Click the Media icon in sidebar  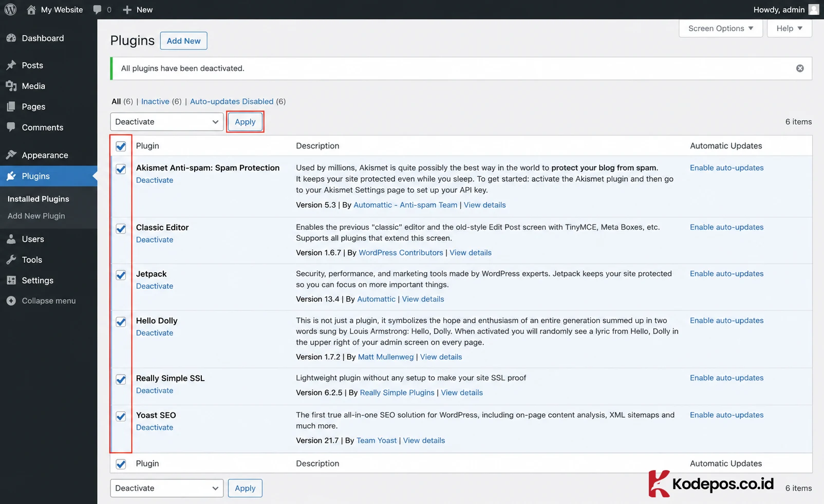(11, 86)
